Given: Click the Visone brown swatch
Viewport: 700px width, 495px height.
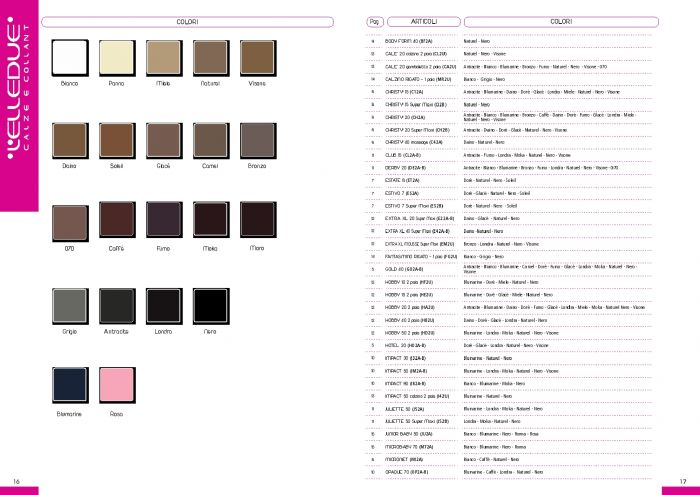Looking at the screenshot, I should pyautogui.click(x=258, y=58).
